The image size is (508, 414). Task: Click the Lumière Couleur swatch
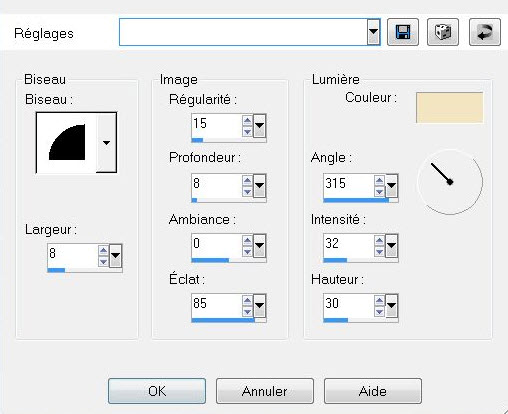pos(450,108)
